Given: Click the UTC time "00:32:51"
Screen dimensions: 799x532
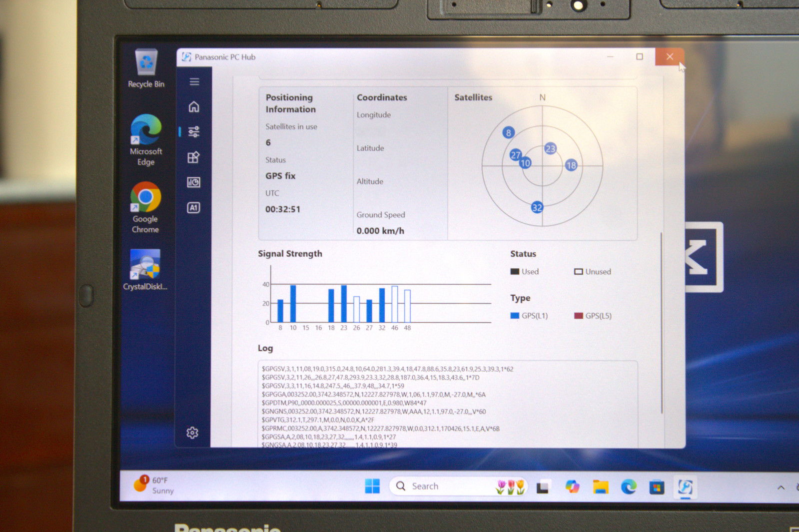Looking at the screenshot, I should click(283, 209).
